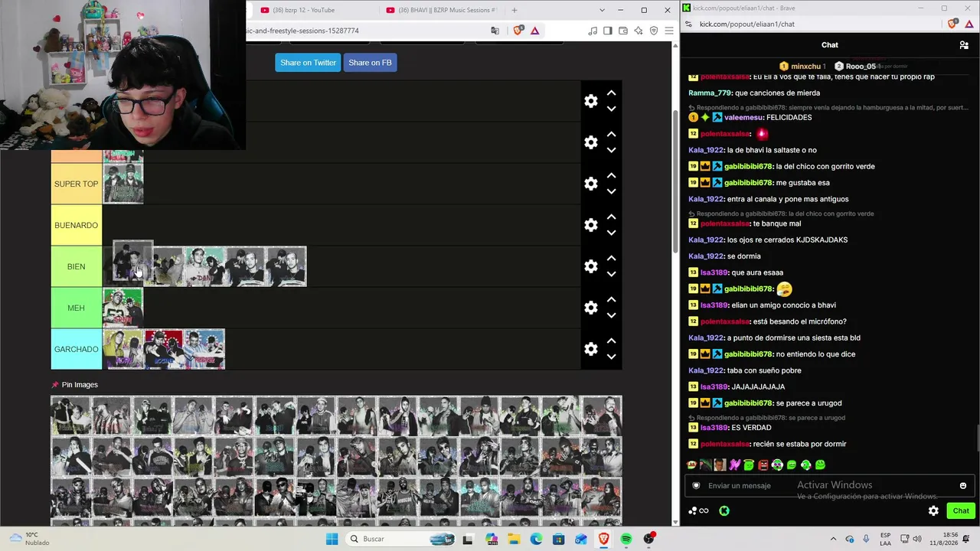Image resolution: width=980 pixels, height=551 pixels.
Task: Open Brave Shields in tier list window
Action: click(518, 31)
